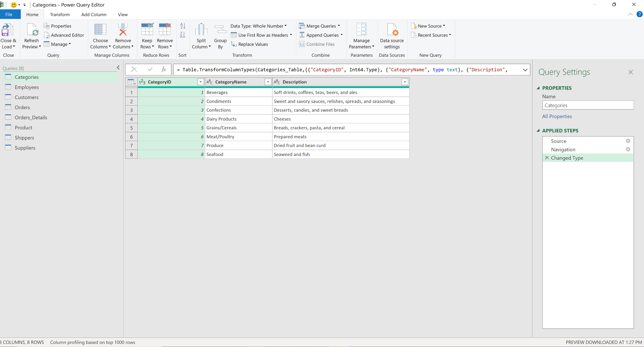Collapse the Queries pane
This screenshot has height=347, width=644.
tap(118, 68)
